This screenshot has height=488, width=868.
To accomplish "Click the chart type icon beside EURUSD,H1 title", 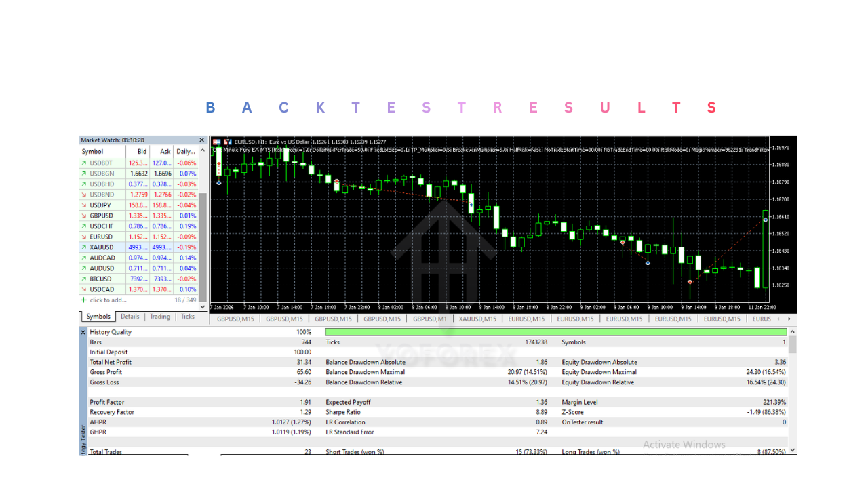I will click(229, 141).
